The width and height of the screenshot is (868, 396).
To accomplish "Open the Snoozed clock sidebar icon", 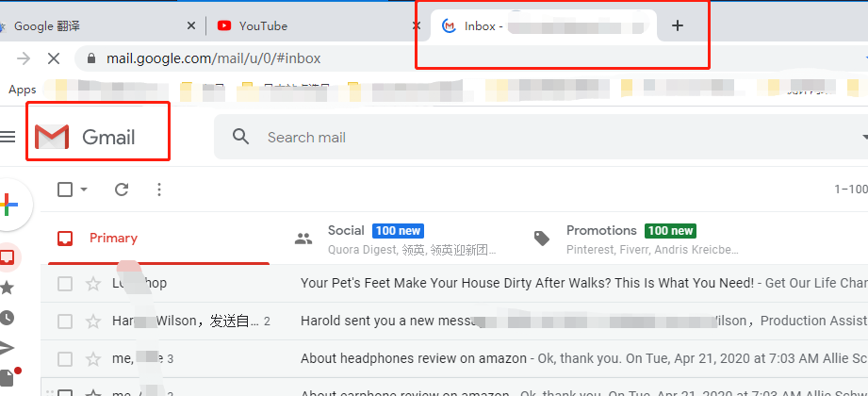I will [x=8, y=318].
